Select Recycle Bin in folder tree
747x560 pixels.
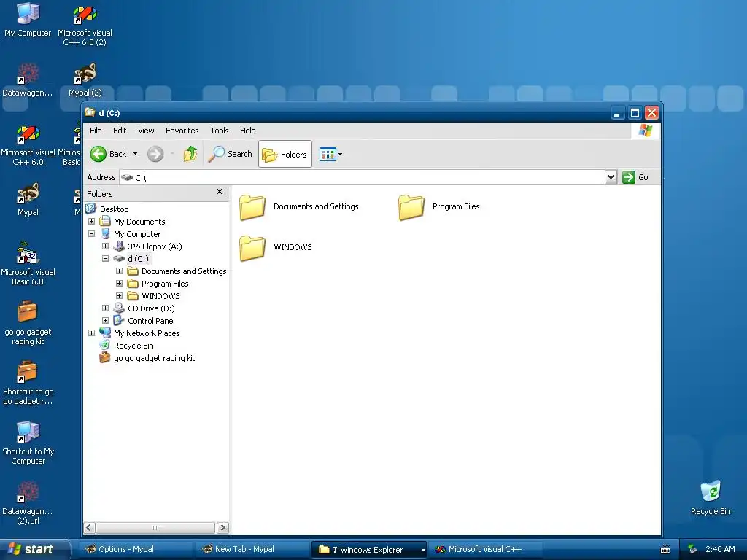pyautogui.click(x=133, y=345)
